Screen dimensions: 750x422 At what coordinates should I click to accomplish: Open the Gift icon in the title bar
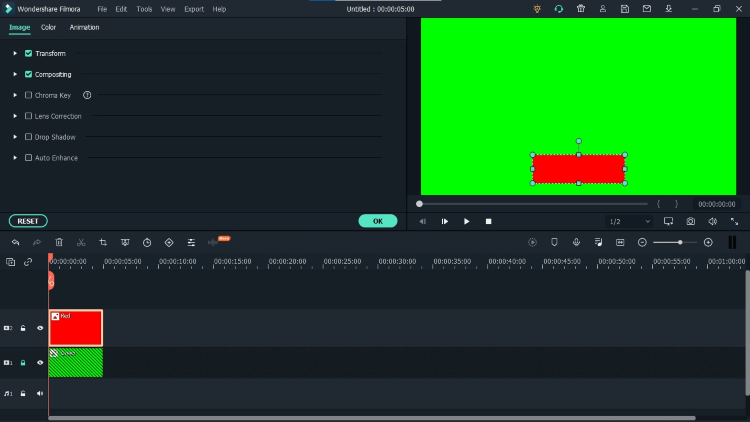coord(581,9)
